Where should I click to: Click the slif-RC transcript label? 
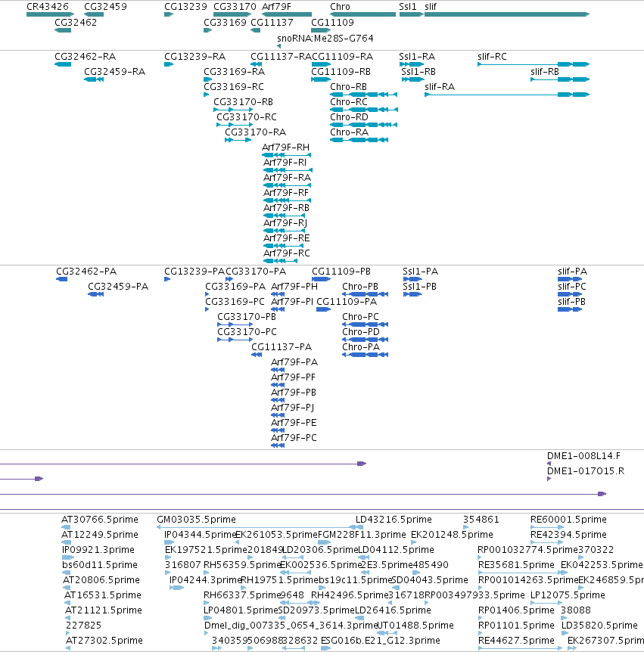[492, 57]
